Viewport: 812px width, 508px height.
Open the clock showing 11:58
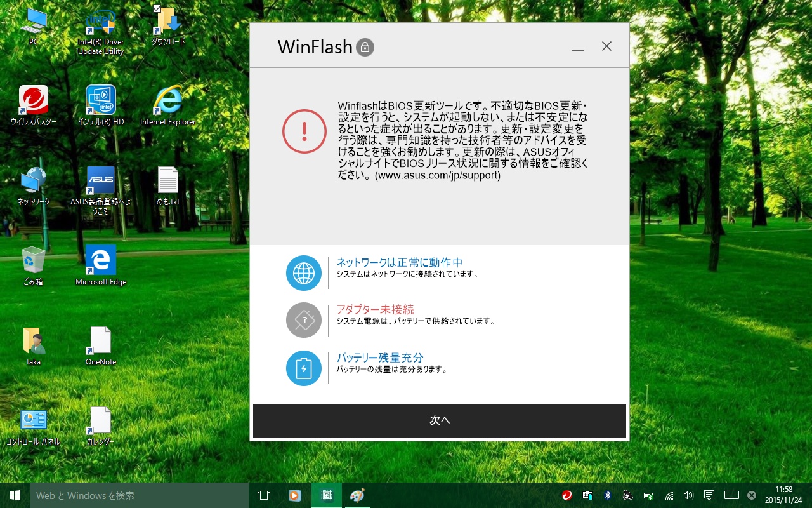784,495
